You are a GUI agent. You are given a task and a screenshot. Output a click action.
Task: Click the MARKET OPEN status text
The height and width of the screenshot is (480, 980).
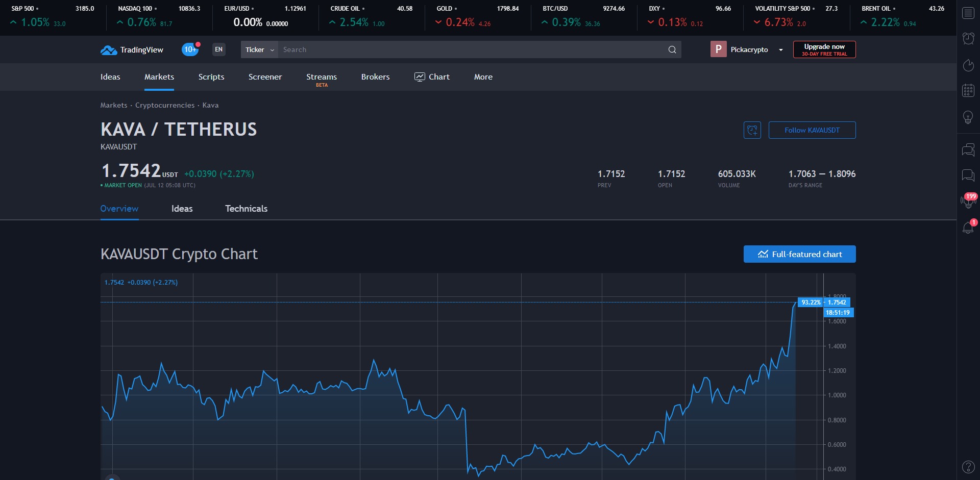122,185
